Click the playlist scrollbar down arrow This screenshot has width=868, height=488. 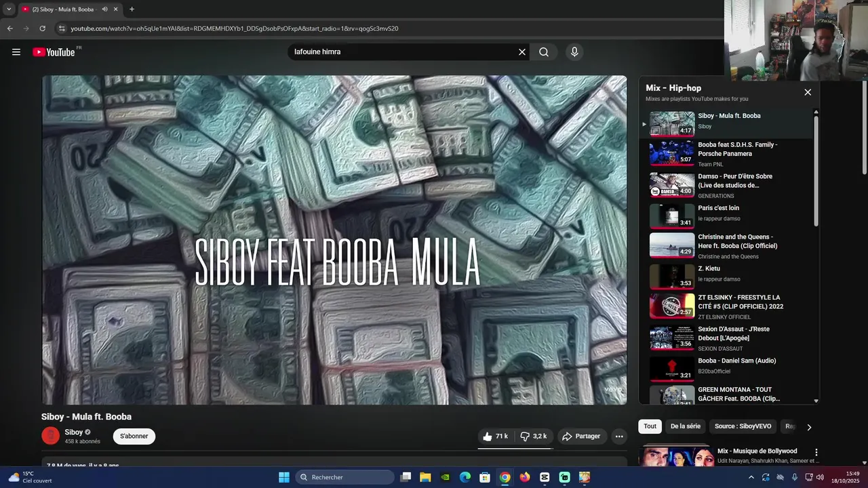[816, 401]
